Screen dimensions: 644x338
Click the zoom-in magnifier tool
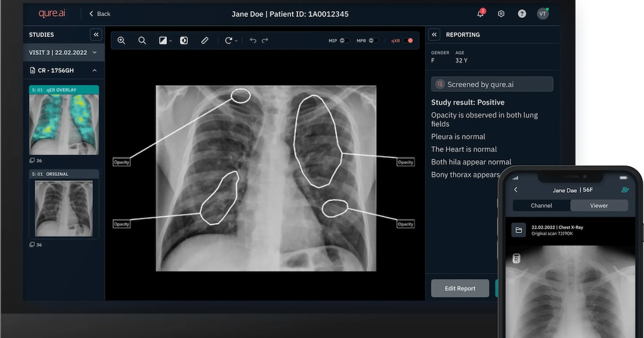[x=121, y=40]
